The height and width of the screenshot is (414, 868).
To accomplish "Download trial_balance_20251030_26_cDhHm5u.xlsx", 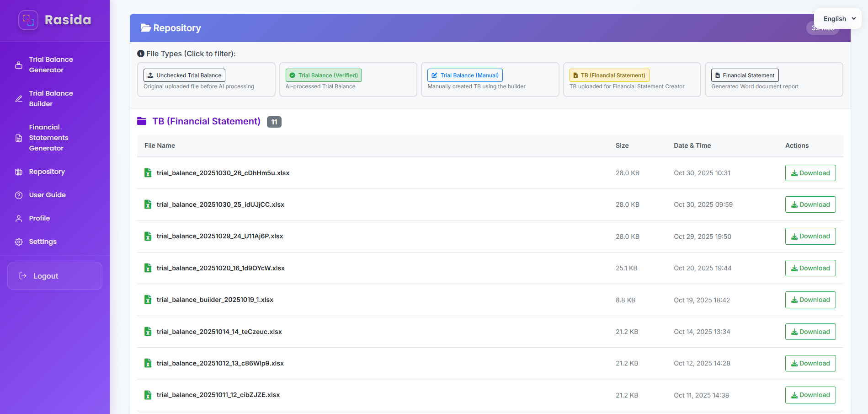I will pyautogui.click(x=810, y=173).
